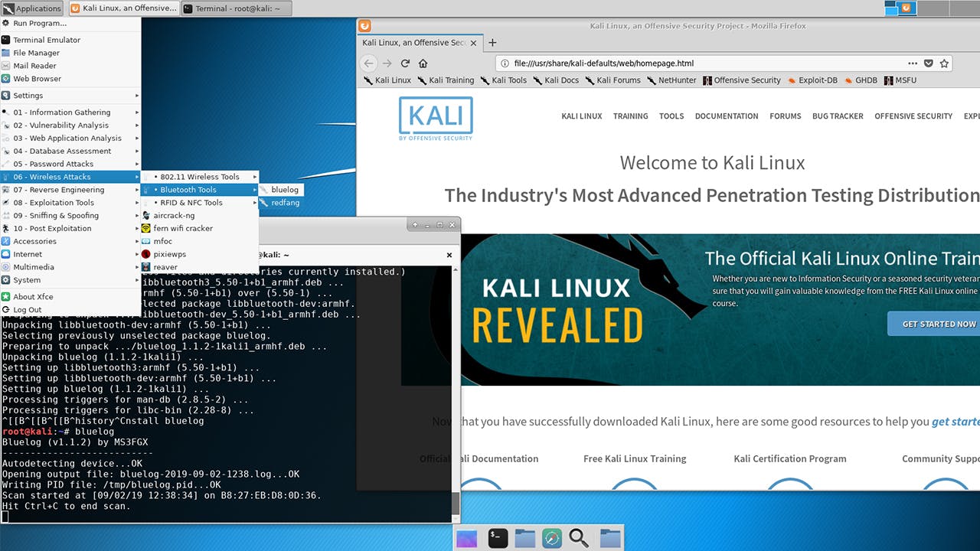The width and height of the screenshot is (980, 551).
Task: Expand 802.11 Wireless Tools submenu
Action: [200, 177]
